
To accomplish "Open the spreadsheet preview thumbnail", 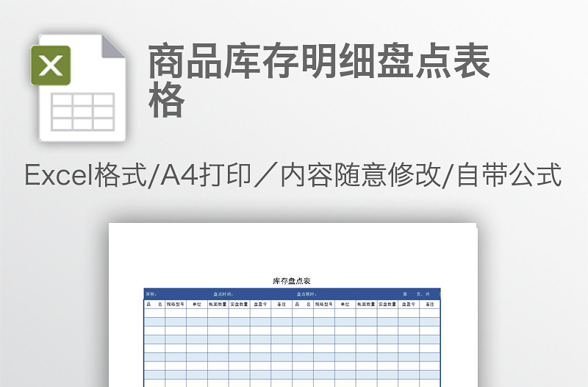I will coord(293,305).
